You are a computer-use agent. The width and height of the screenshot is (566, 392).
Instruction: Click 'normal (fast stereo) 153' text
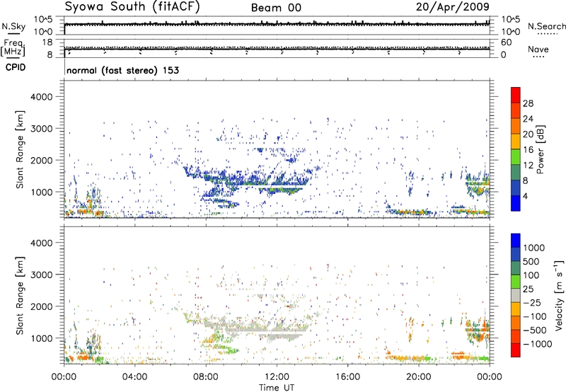click(122, 70)
